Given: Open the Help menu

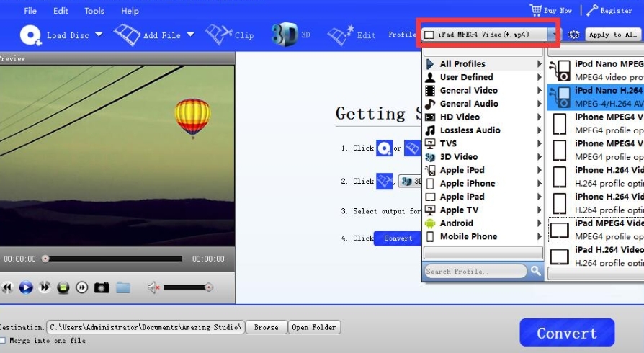Looking at the screenshot, I should tap(130, 11).
